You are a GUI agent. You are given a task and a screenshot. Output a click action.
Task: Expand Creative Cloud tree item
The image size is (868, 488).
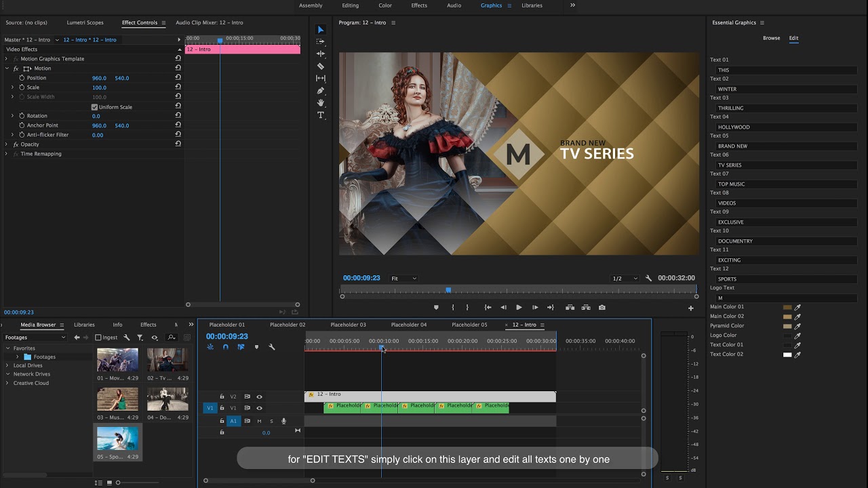7,383
